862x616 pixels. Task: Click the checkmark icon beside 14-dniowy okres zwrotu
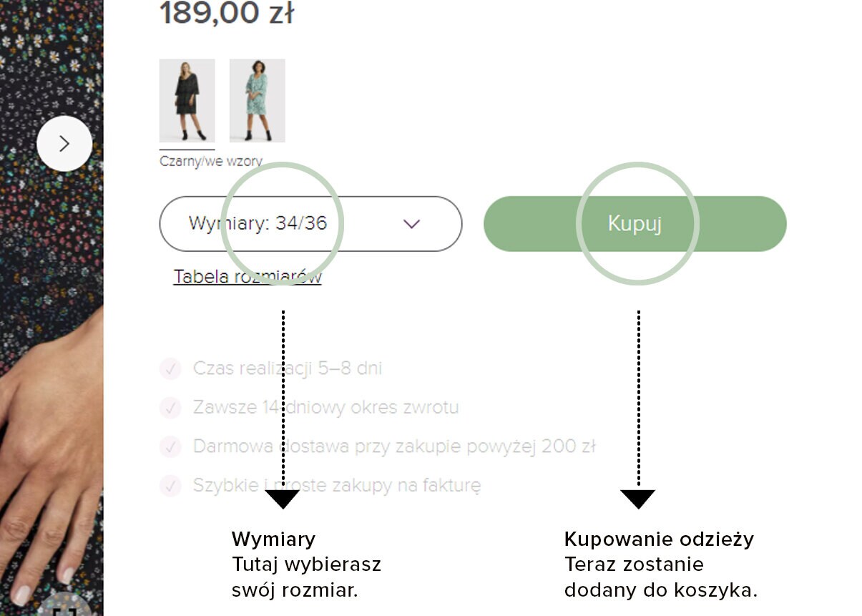click(170, 408)
